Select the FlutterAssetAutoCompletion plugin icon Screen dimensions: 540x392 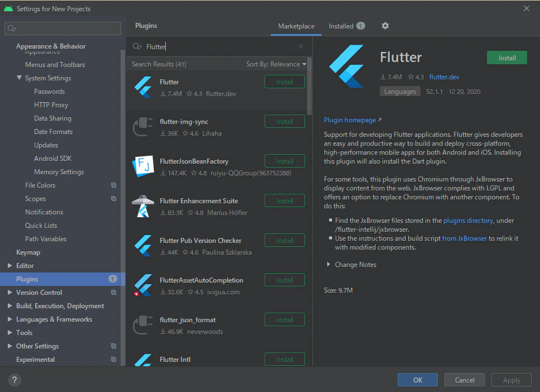pos(143,285)
